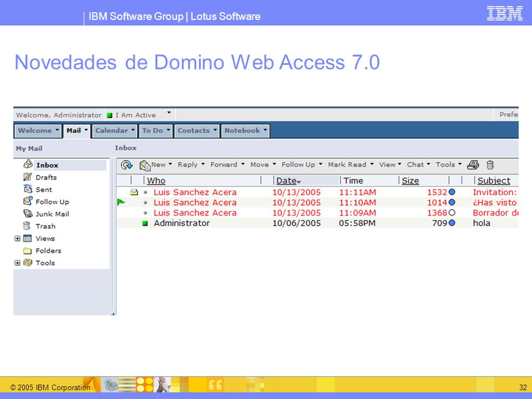Open the Junk Mail folder label
The image size is (532, 399).
coord(52,214)
